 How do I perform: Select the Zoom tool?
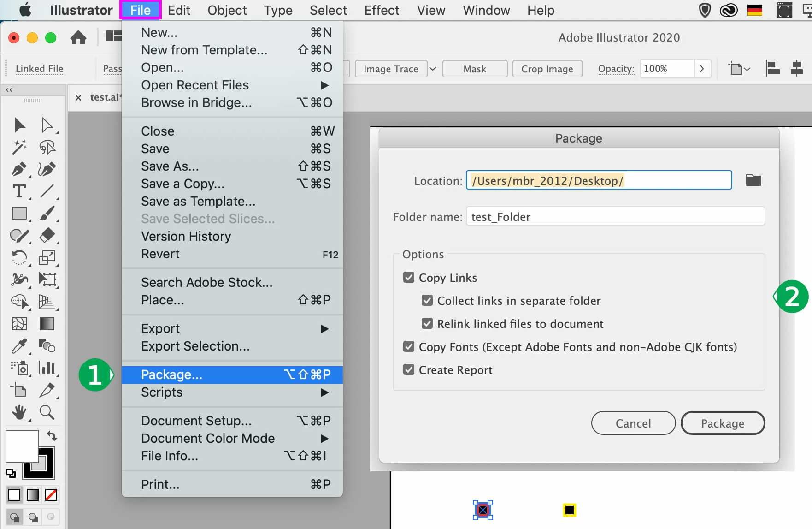tap(47, 412)
